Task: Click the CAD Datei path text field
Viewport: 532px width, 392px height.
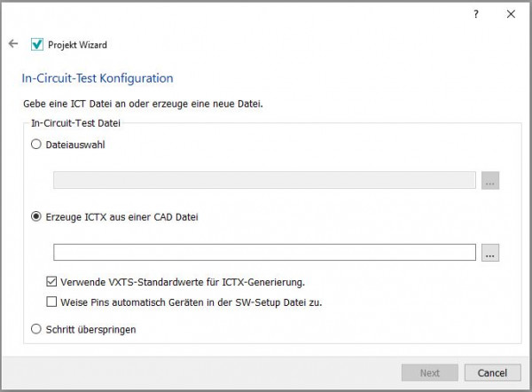Action: (x=264, y=253)
